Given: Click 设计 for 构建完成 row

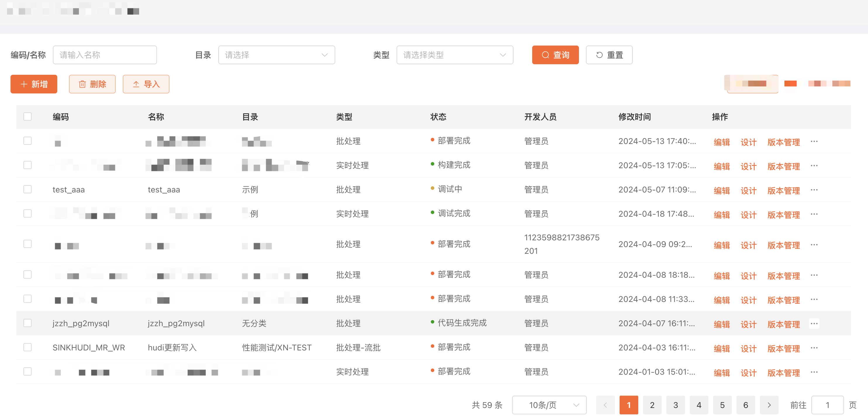Looking at the screenshot, I should (x=748, y=166).
